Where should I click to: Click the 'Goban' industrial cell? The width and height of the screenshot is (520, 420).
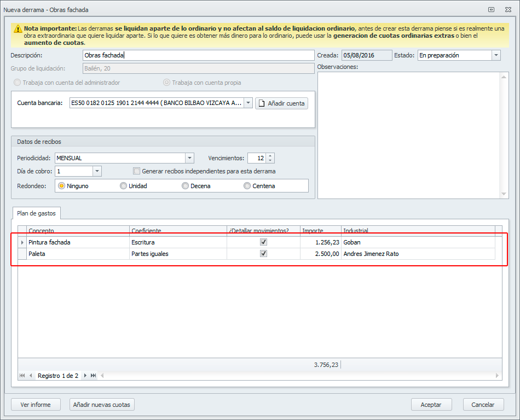(x=418, y=242)
